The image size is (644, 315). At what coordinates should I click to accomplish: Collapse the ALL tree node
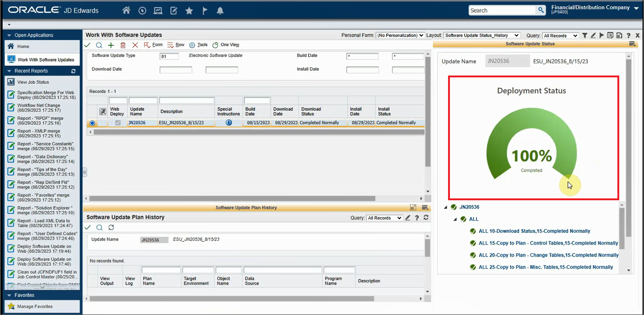(455, 219)
